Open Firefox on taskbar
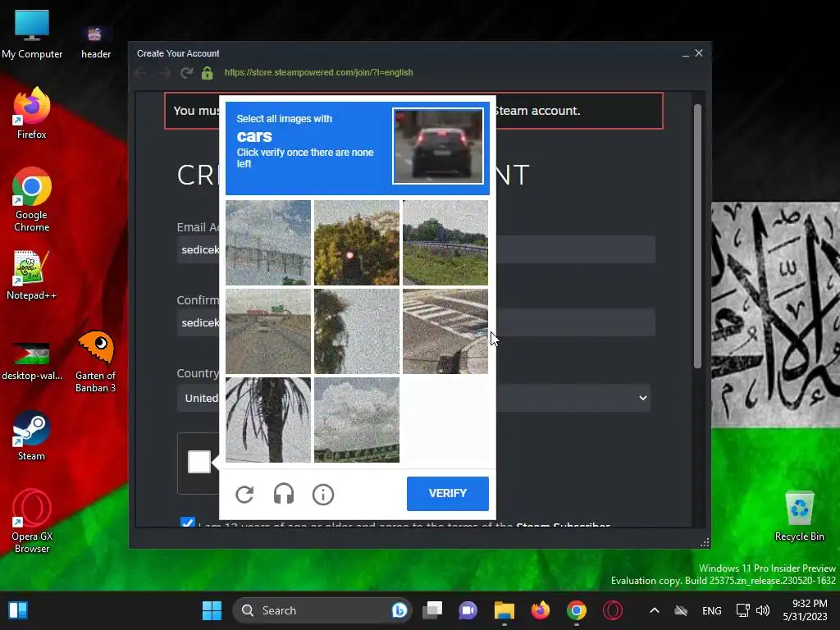 pyautogui.click(x=540, y=610)
